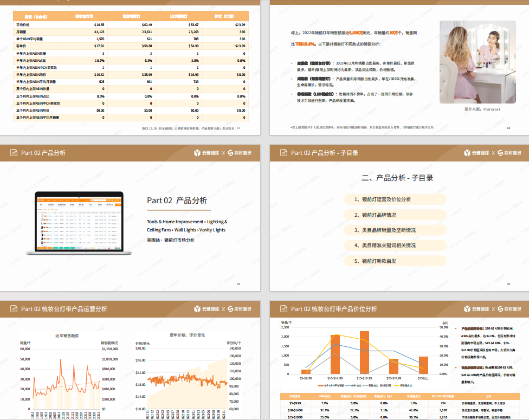Open "4、类目精准关键词相关情况" entry
This screenshot has height=420, width=529.
(395, 245)
